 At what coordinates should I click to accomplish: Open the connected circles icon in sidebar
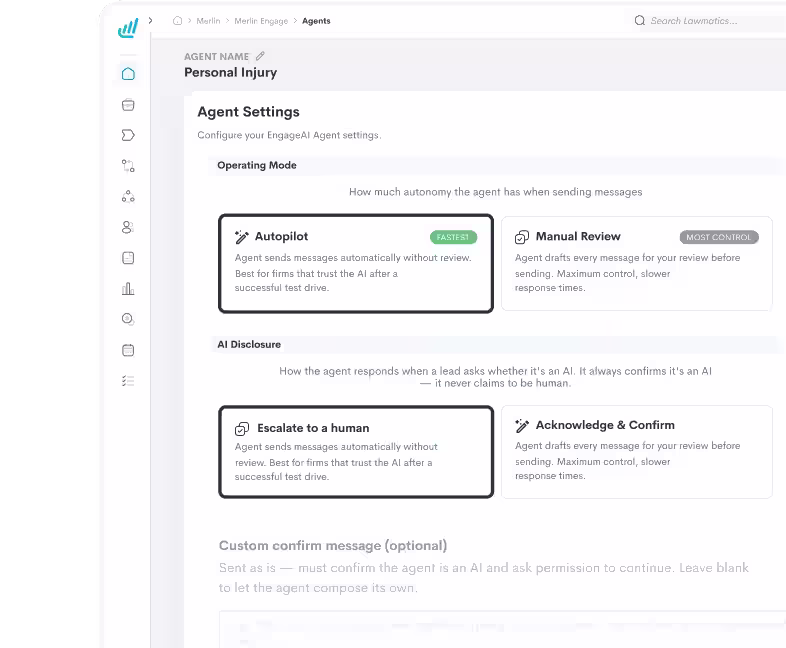coord(128,196)
